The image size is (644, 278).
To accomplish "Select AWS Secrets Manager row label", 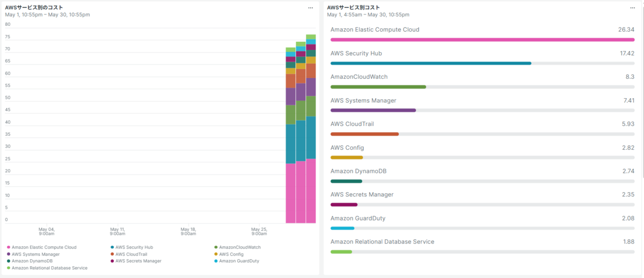I will point(362,195).
